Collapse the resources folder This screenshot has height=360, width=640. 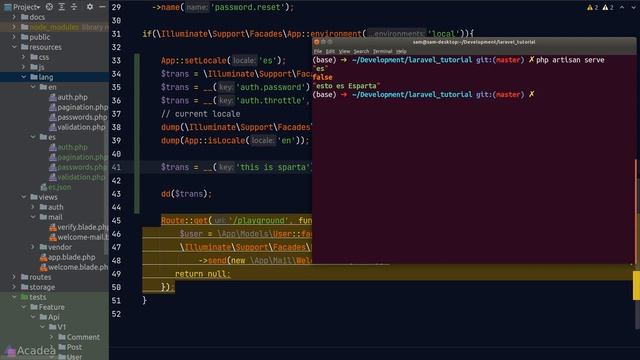14,47
